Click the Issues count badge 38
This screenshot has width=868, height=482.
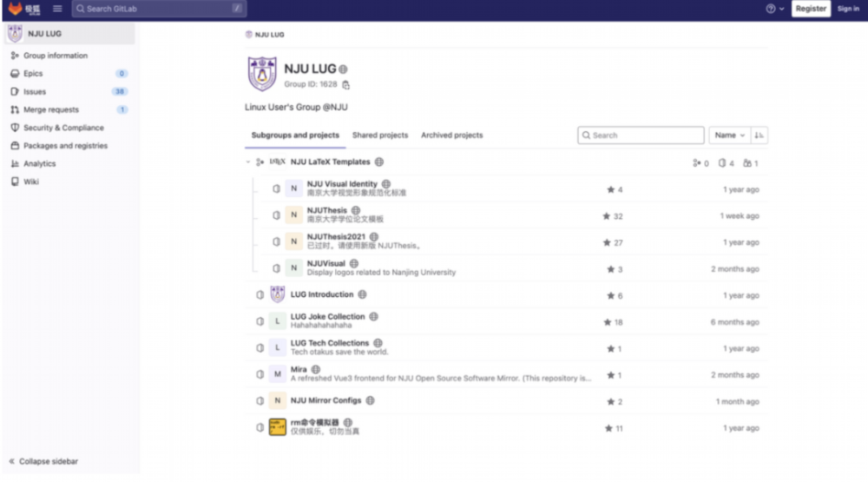point(120,91)
